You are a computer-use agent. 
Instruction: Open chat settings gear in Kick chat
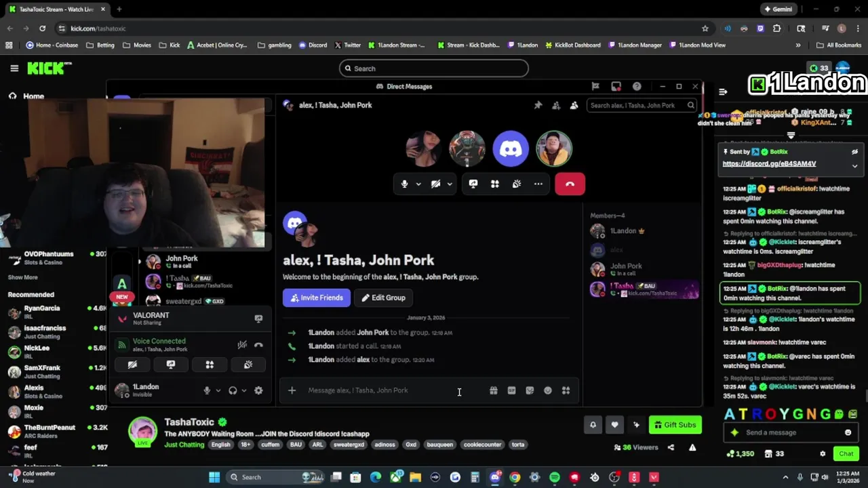click(x=823, y=453)
